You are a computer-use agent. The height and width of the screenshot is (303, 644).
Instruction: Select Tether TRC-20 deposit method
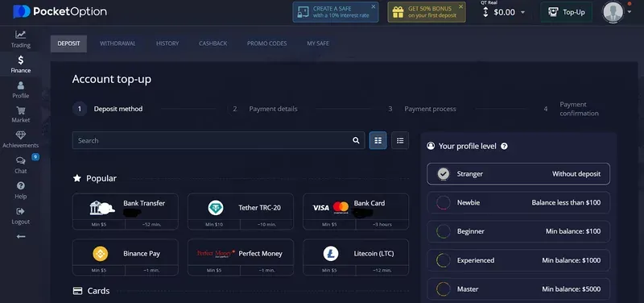click(x=241, y=211)
